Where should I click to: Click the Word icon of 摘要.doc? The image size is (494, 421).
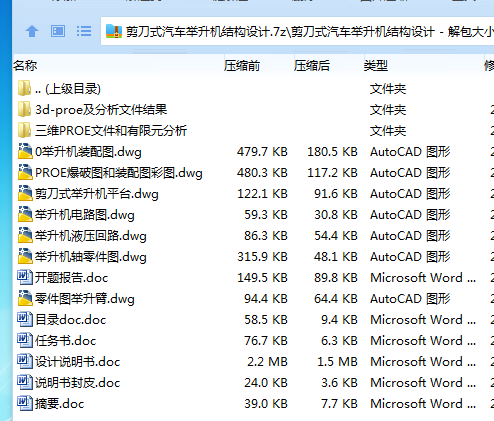coord(25,403)
